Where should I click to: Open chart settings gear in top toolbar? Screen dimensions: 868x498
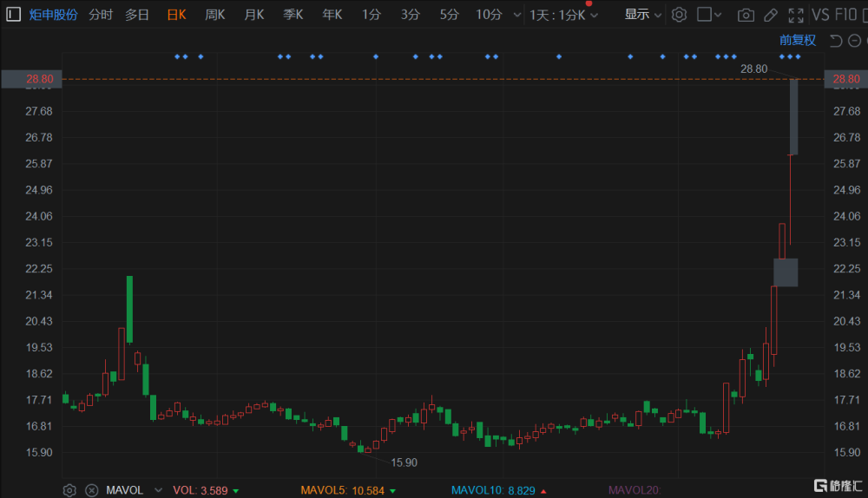[x=680, y=15]
